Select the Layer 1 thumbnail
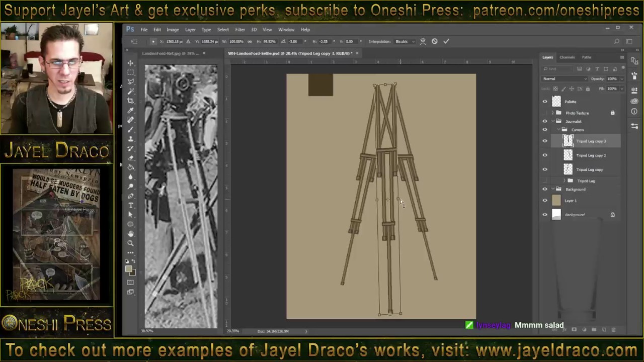Image resolution: width=644 pixels, height=362 pixels. [x=556, y=201]
